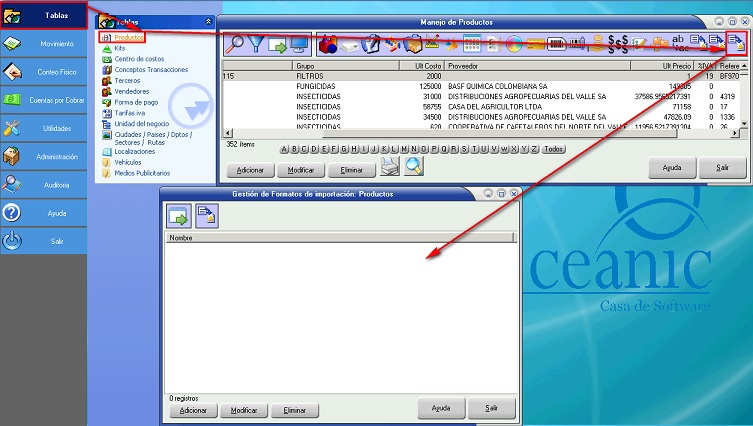The height and width of the screenshot is (426, 753).
Task: Click the magnifying glass search icon in Manejo de Productos
Action: [x=235, y=43]
